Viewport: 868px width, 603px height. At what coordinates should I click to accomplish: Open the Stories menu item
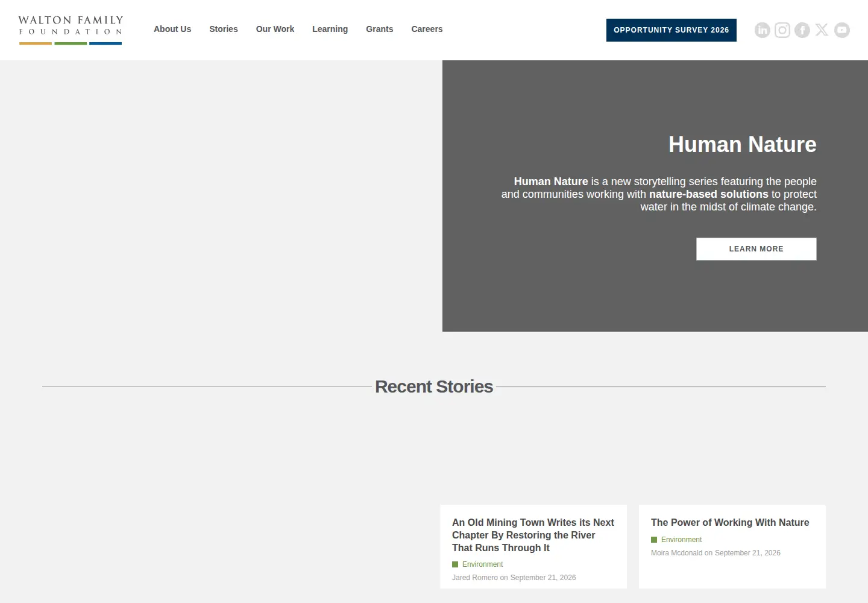(x=224, y=29)
